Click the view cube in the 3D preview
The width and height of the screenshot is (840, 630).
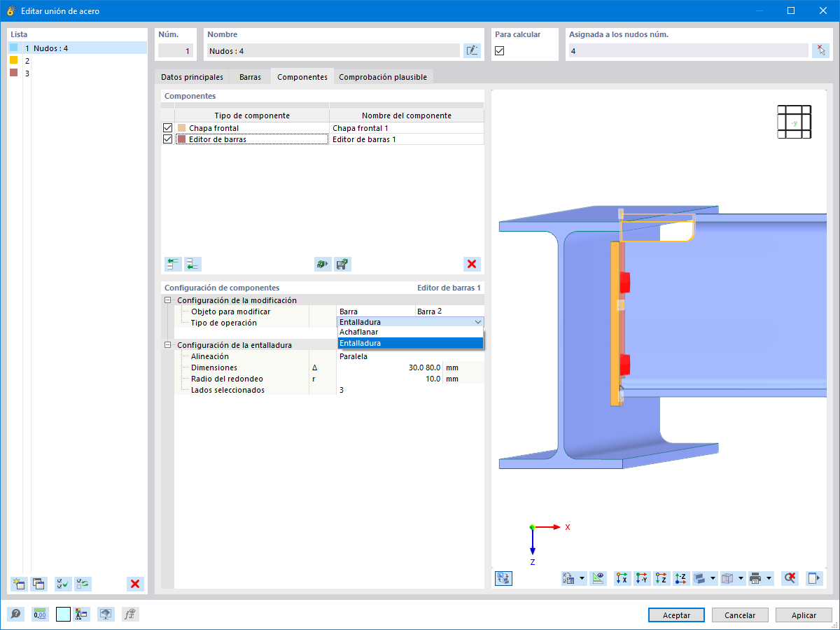(x=794, y=122)
